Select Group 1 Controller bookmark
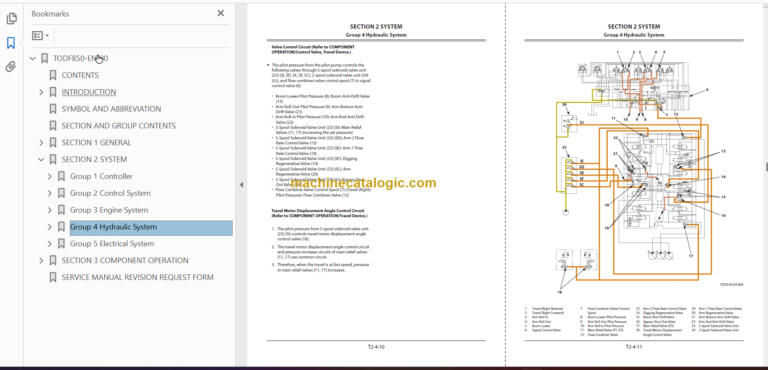This screenshot has height=370, width=768. (101, 176)
